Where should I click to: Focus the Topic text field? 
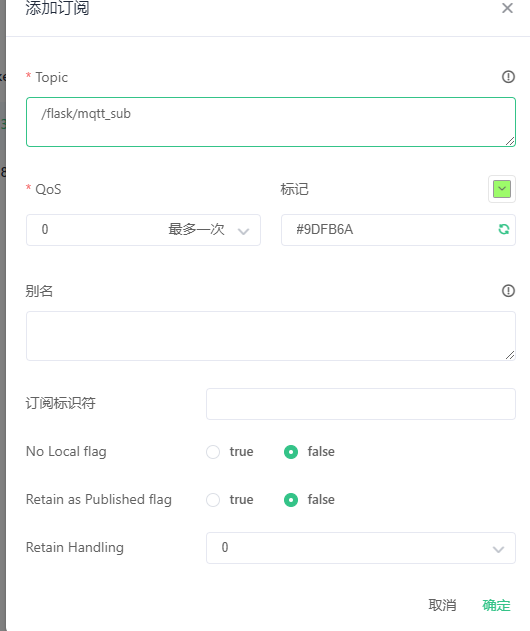(271, 122)
